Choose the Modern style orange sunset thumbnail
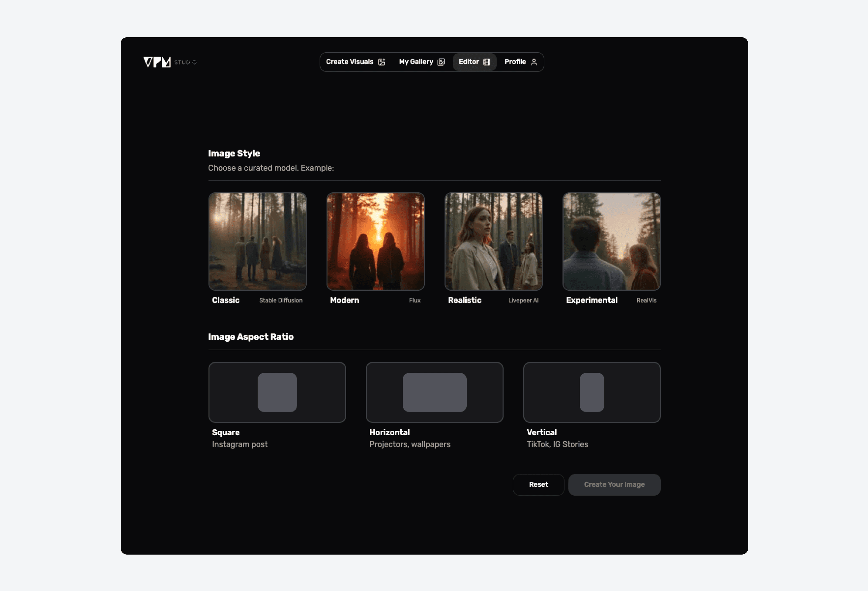The height and width of the screenshot is (591, 868). (375, 242)
